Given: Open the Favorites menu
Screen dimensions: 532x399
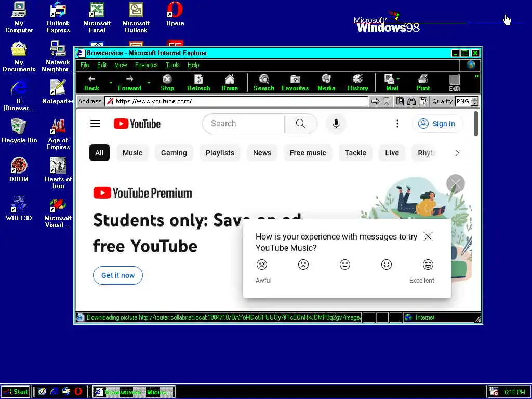Looking at the screenshot, I should (x=146, y=65).
